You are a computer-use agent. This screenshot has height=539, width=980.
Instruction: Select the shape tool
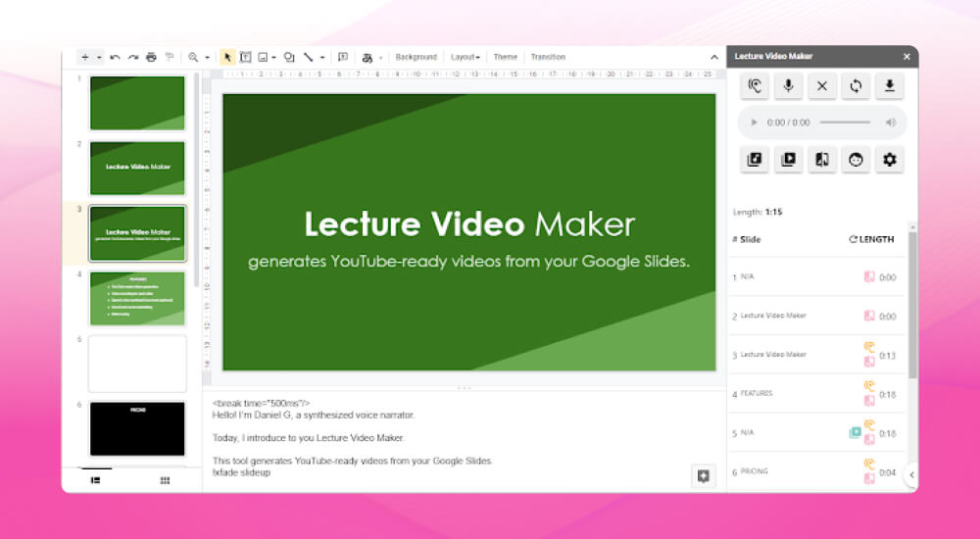click(289, 57)
